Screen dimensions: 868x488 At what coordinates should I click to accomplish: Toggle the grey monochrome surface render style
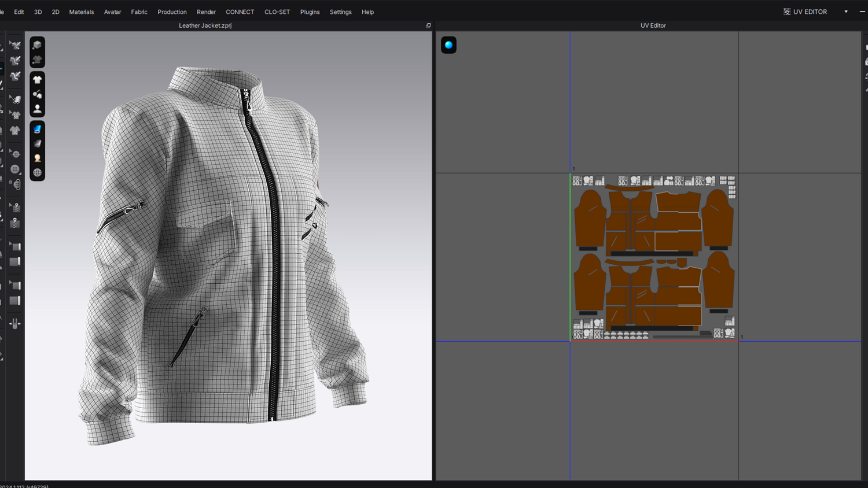[38, 143]
